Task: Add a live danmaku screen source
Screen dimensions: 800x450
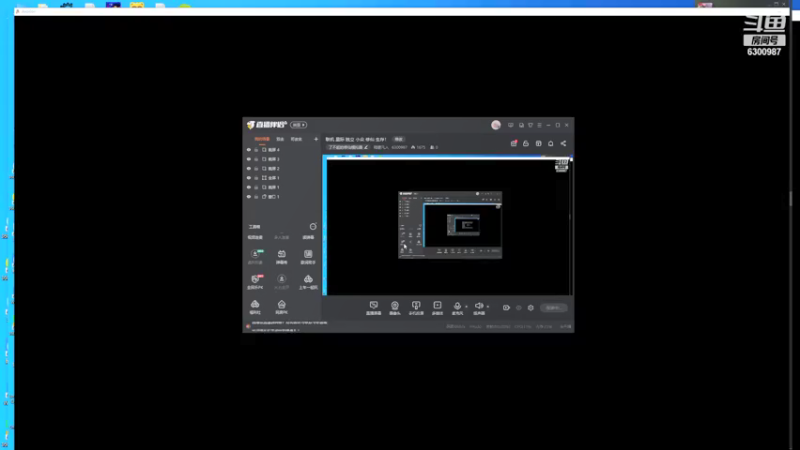Action: point(373,308)
